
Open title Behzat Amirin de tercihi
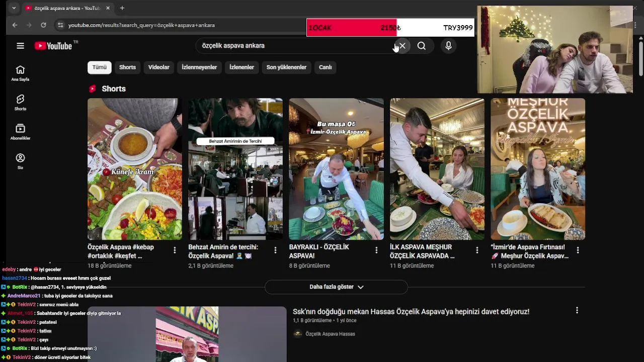223,251
